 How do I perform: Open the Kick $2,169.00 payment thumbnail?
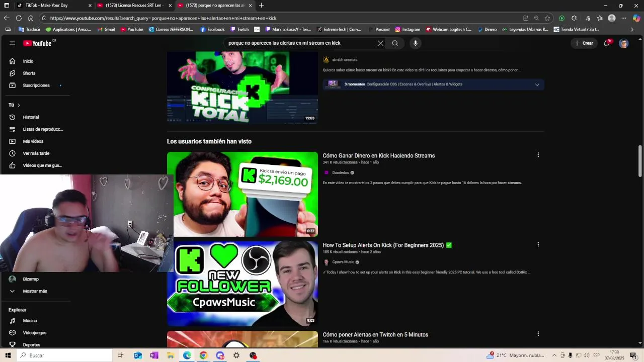click(x=243, y=194)
